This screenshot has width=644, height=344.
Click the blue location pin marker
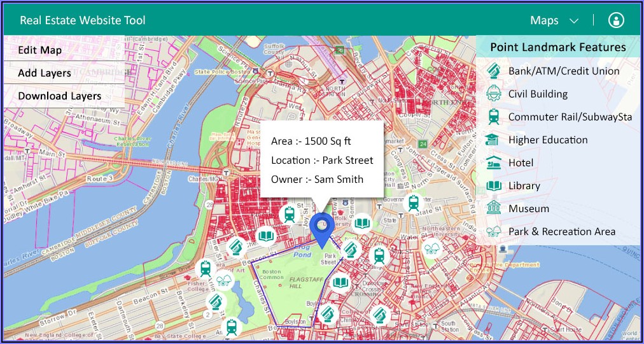point(325,229)
